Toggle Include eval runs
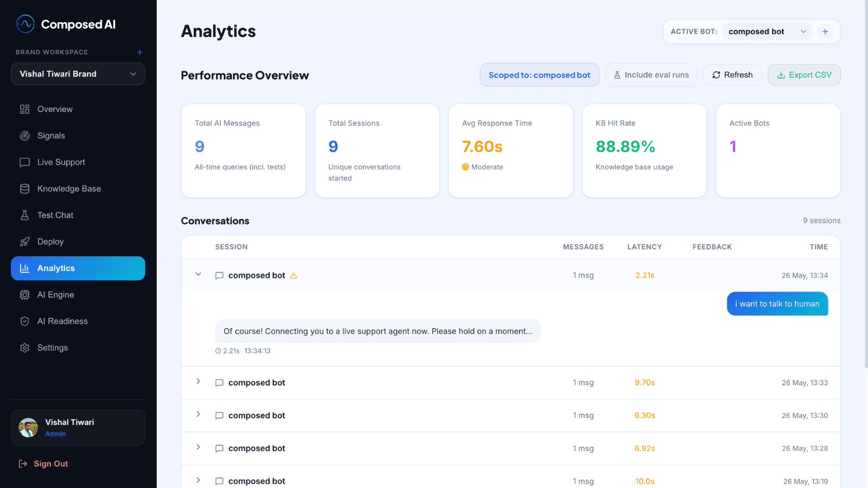The width and height of the screenshot is (868, 488). [x=651, y=75]
